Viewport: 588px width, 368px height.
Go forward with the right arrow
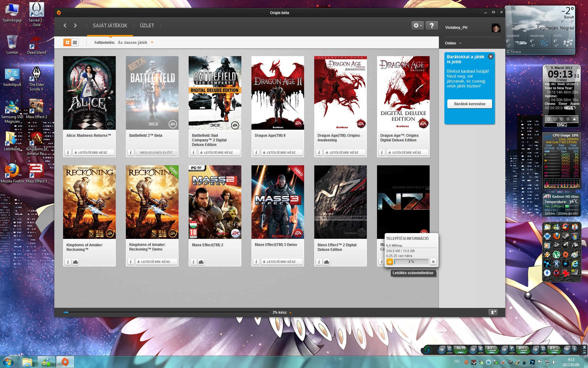(75, 25)
